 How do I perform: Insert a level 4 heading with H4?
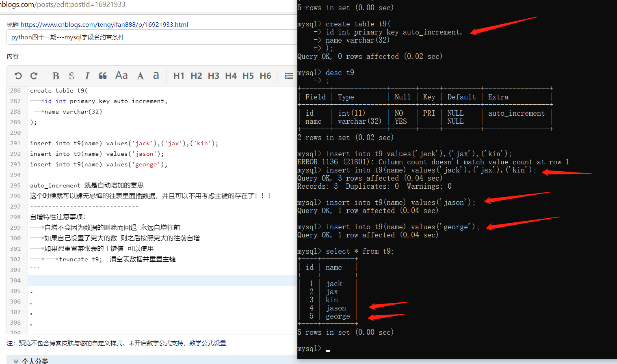click(x=231, y=76)
